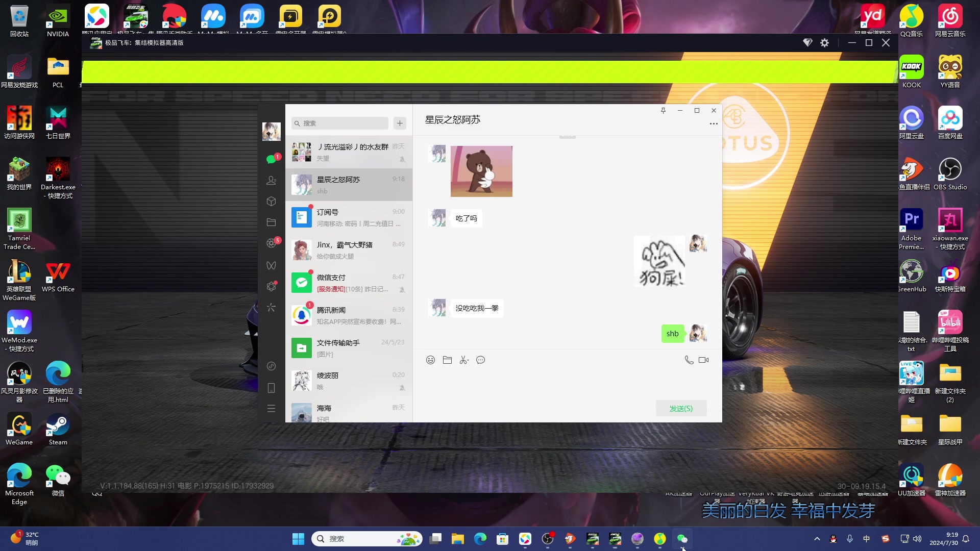Open the UU加速器 desktop icon
This screenshot has width=980, height=551.
911,480
